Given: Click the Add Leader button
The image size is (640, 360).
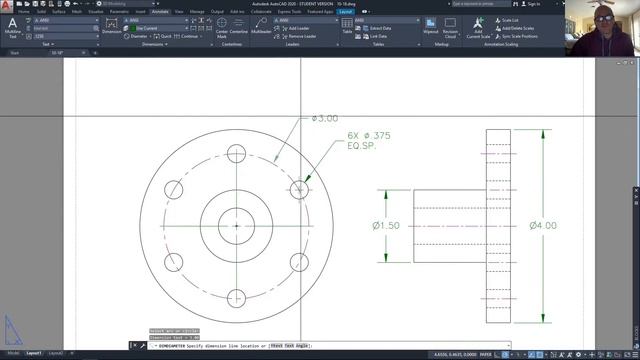Looking at the screenshot, I should coord(296,28).
